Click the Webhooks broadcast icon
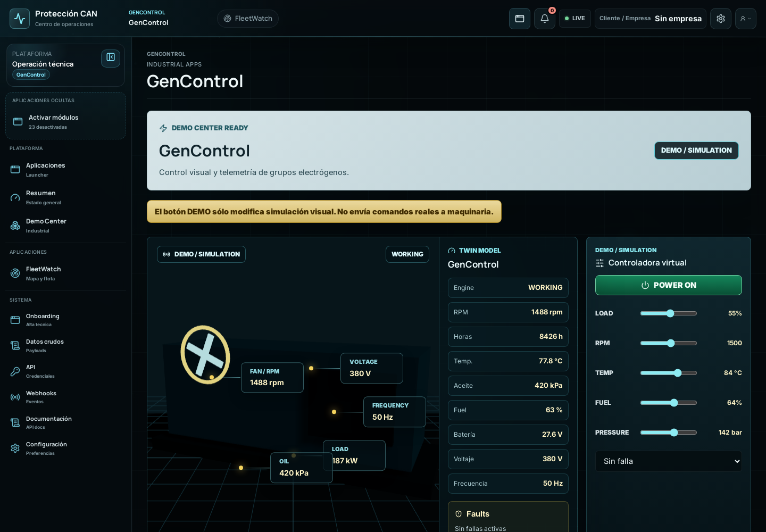This screenshot has width=766, height=532. (x=15, y=397)
